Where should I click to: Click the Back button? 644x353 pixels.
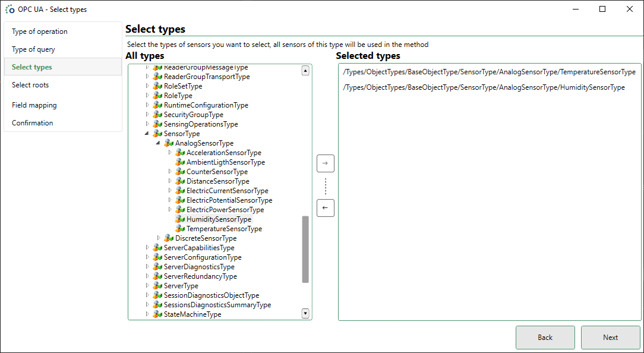click(545, 337)
